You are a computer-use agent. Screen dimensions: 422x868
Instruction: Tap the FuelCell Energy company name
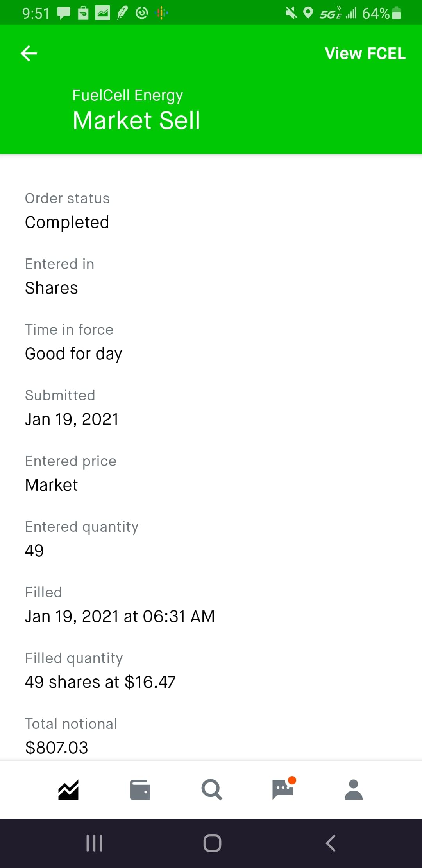(127, 95)
